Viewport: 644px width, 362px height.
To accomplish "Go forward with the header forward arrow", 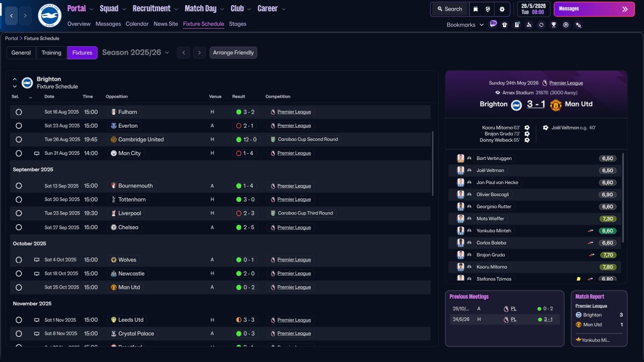I will point(25,16).
